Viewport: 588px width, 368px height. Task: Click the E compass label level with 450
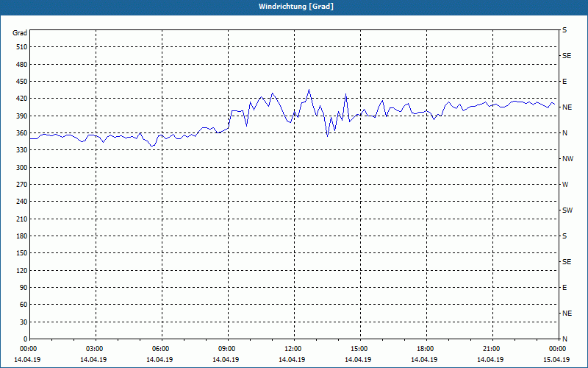coord(564,82)
